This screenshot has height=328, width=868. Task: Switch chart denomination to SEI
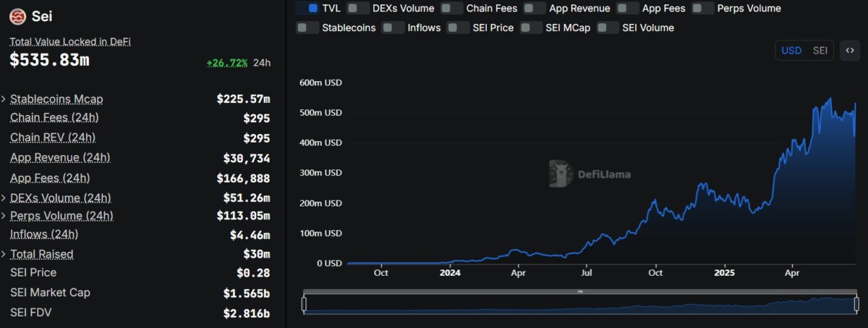click(x=820, y=51)
